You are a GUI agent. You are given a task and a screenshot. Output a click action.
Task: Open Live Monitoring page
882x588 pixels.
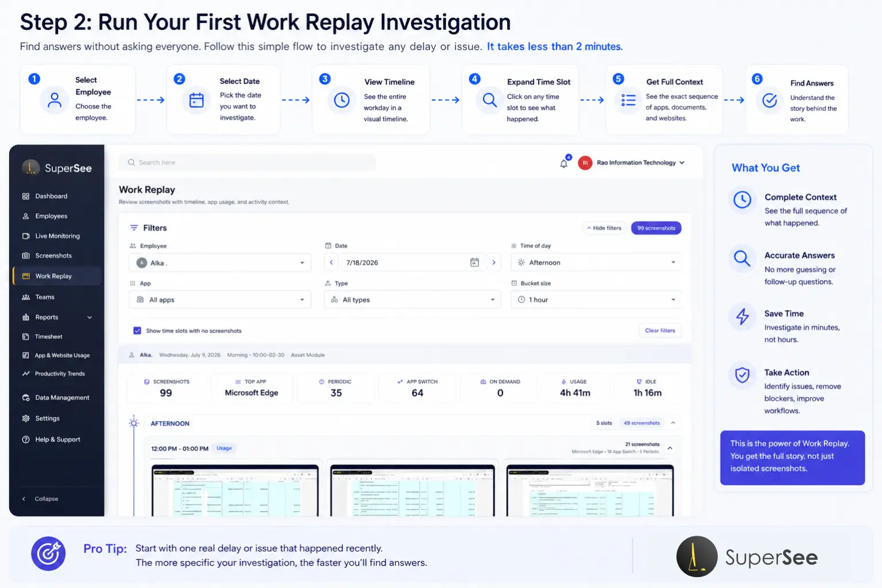tap(56, 236)
